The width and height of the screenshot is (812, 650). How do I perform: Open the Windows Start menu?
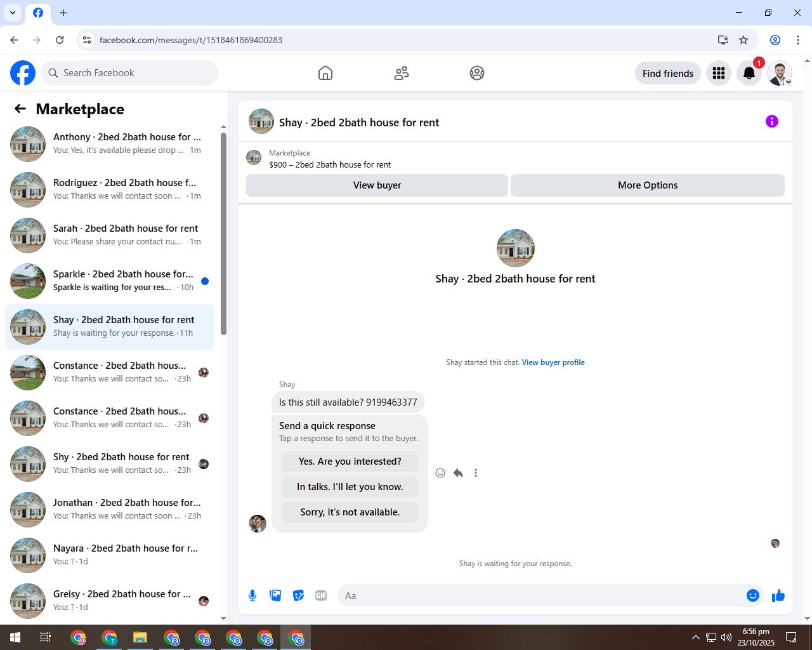pyautogui.click(x=15, y=637)
